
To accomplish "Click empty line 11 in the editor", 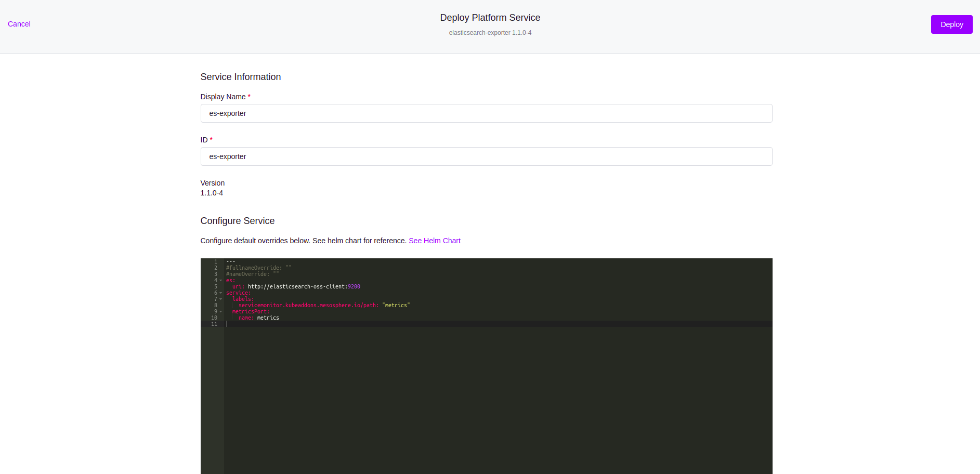I will point(498,324).
